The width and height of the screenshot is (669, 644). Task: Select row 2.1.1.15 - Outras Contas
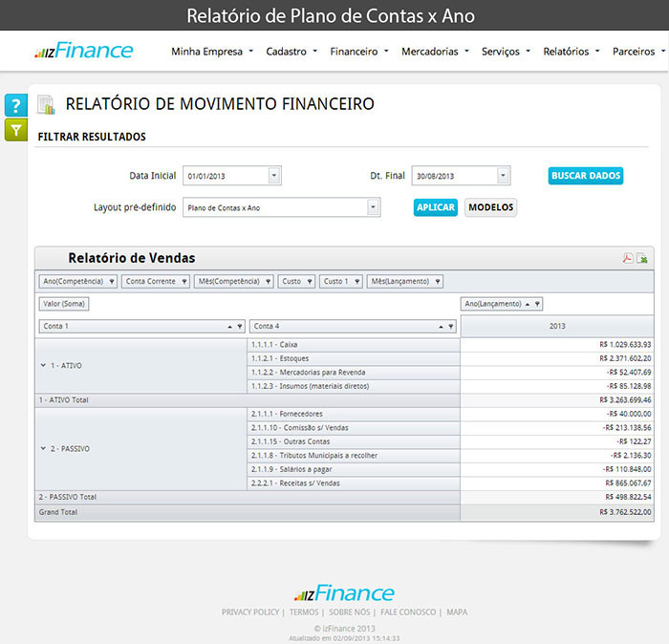[x=354, y=441]
